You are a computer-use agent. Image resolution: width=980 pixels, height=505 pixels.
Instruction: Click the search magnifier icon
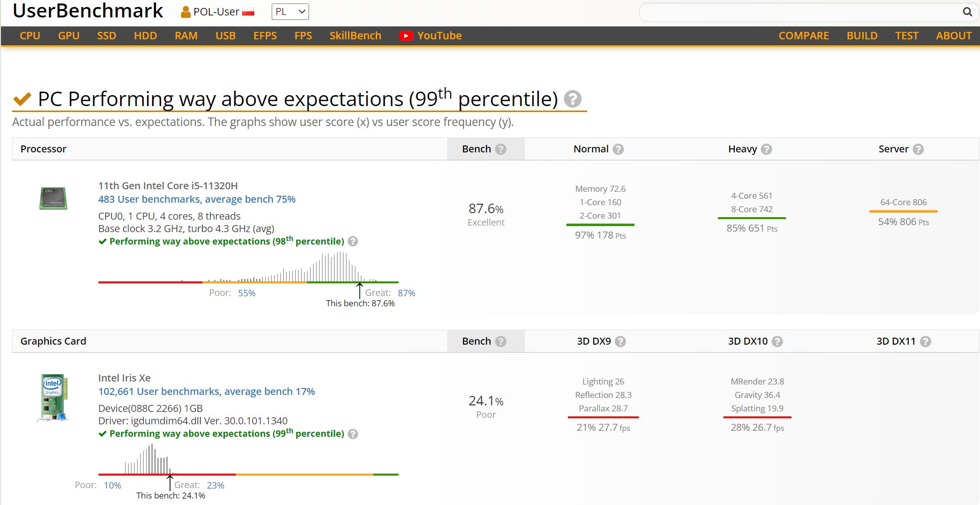coord(967,12)
